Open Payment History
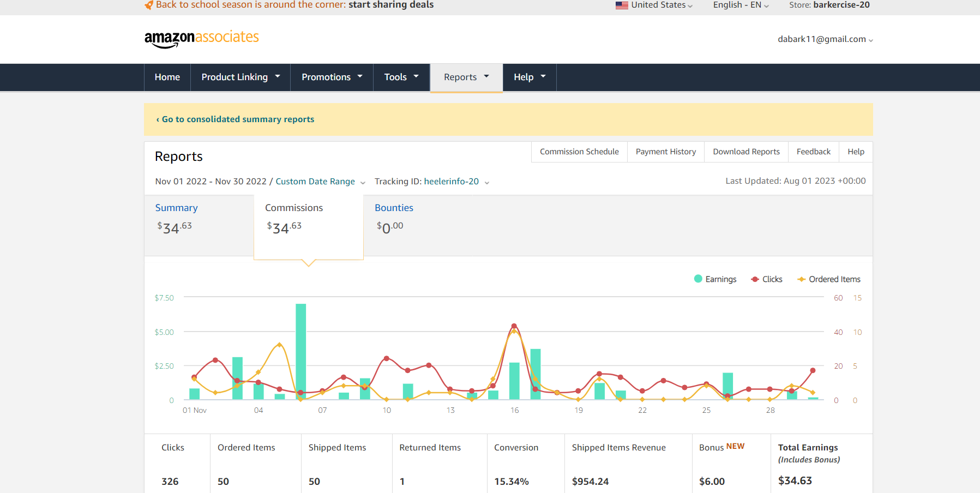 (666, 152)
